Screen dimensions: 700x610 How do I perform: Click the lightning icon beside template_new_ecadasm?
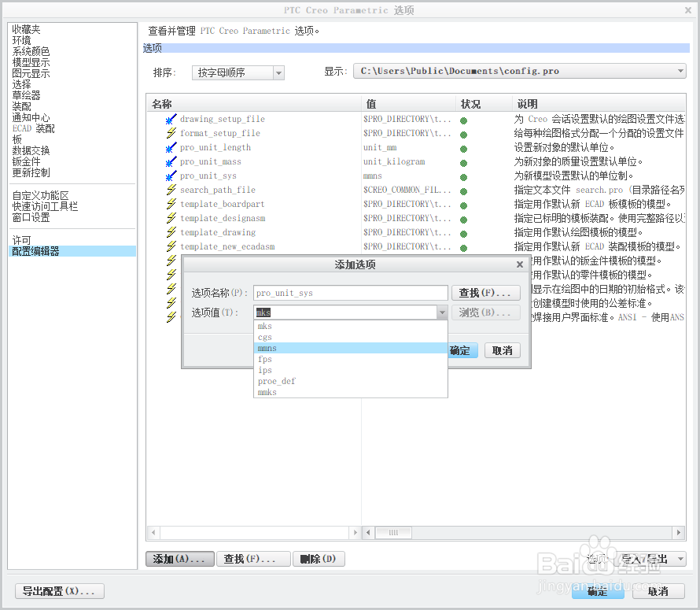point(171,246)
